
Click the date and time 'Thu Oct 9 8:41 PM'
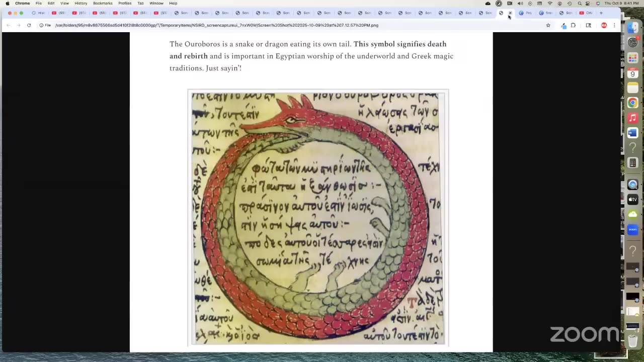pos(621,3)
